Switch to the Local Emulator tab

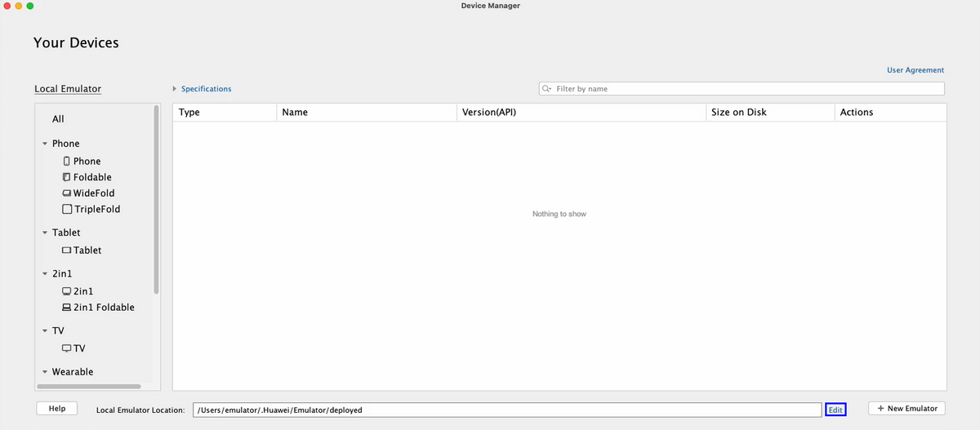(68, 89)
